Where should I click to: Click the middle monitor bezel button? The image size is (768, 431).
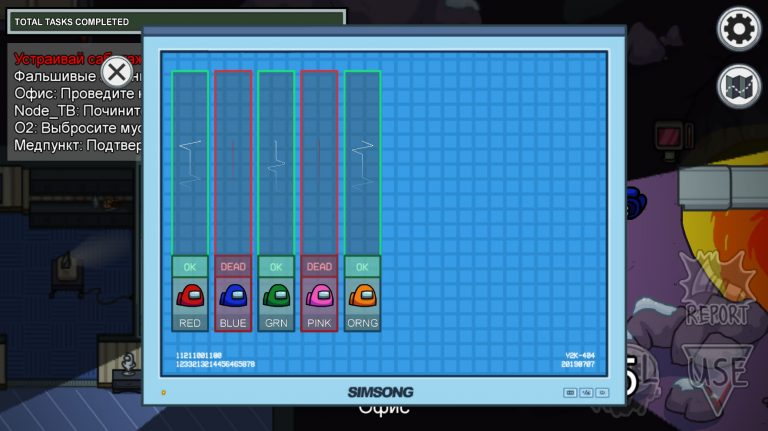pos(586,393)
